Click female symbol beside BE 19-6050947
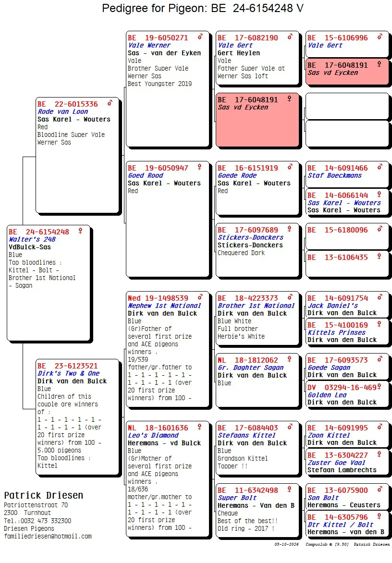This screenshot has width=392, height=563. [x=199, y=167]
